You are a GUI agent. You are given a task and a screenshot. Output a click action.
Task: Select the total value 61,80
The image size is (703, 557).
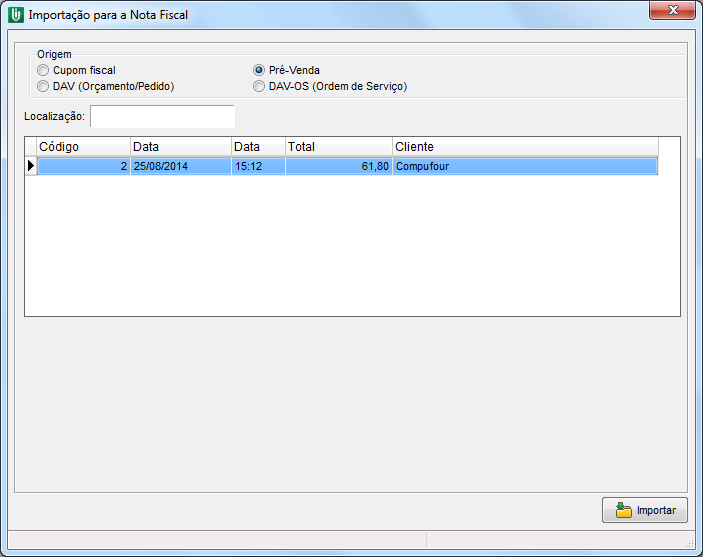[338, 166]
